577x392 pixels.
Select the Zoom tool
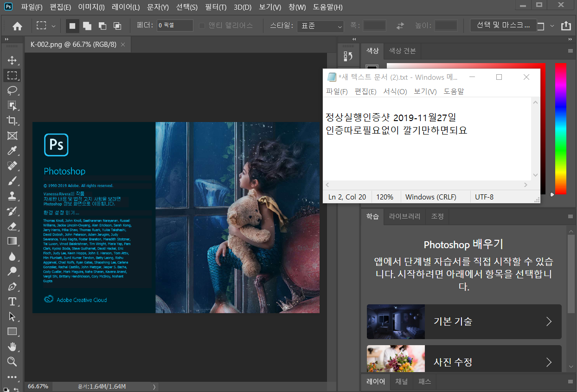(12, 362)
